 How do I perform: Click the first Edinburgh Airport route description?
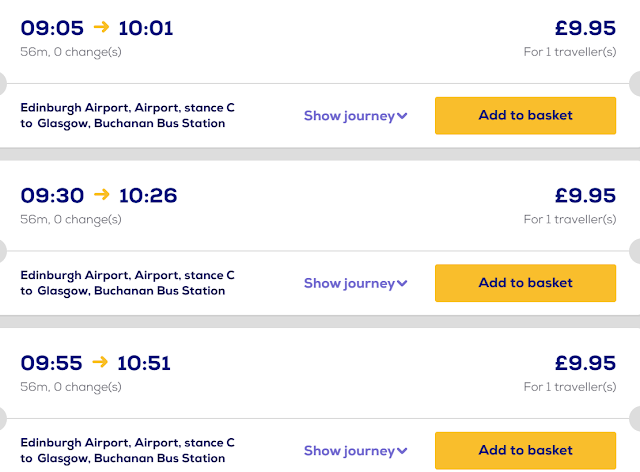pos(128,115)
